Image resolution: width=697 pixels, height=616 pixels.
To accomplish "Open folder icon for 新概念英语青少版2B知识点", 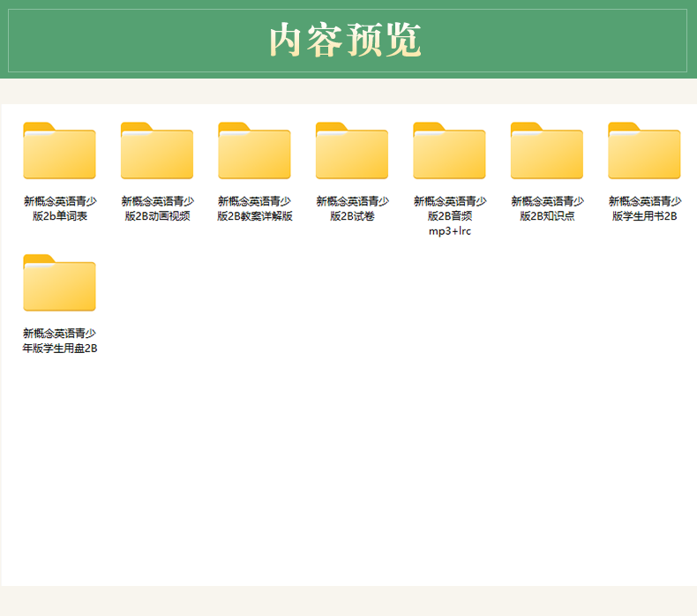I will click(547, 150).
